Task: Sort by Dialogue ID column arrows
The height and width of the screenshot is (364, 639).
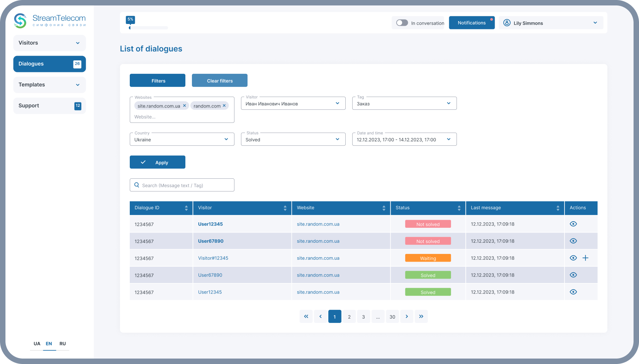Action: pyautogui.click(x=186, y=208)
